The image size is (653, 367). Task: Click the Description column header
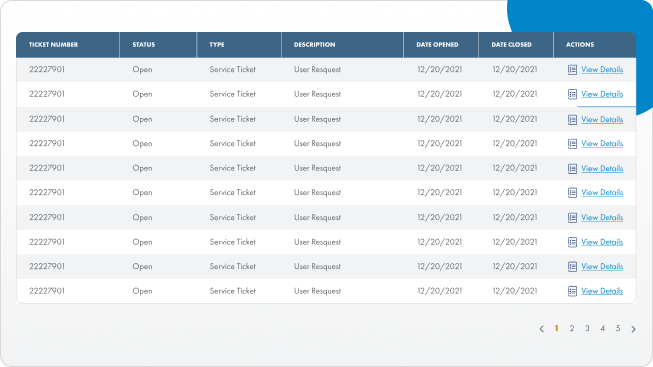click(x=314, y=45)
